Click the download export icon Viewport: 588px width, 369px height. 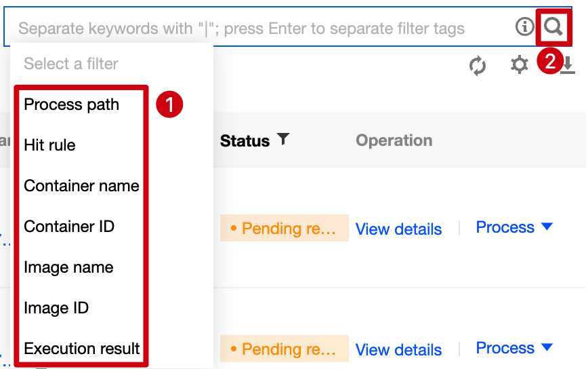point(568,65)
